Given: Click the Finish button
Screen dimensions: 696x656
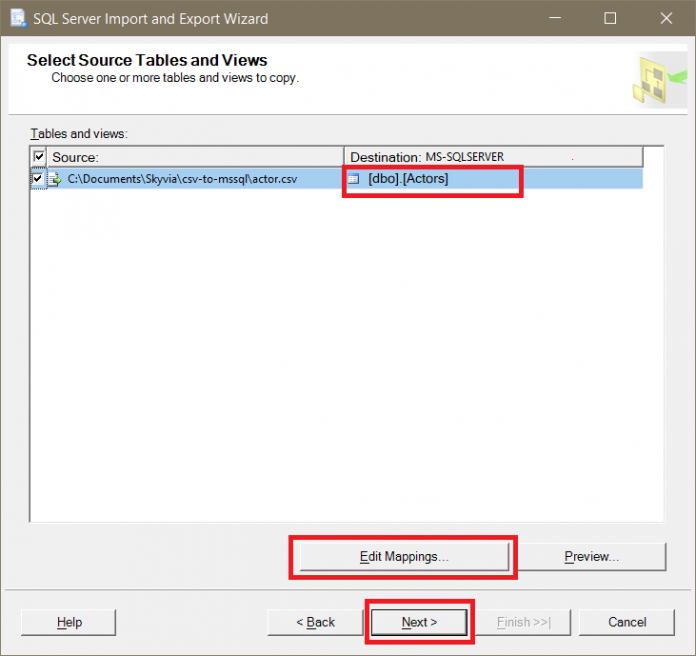Looking at the screenshot, I should (x=523, y=622).
